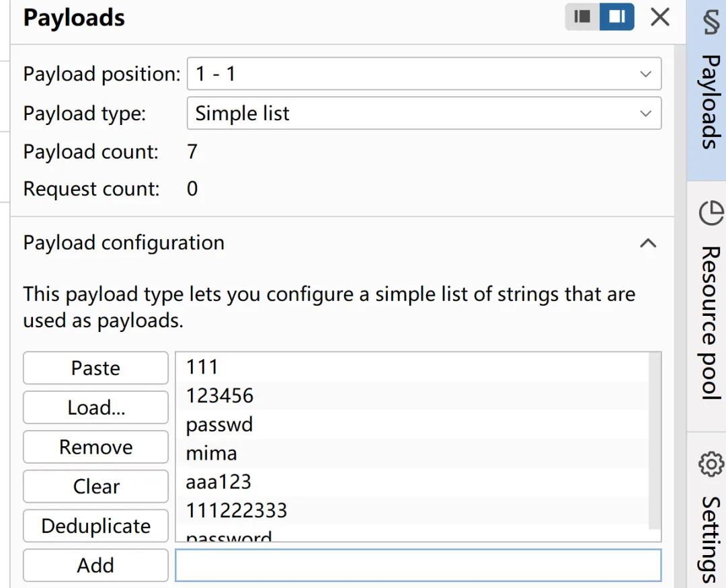Click the Resource pool pie icon

(711, 213)
